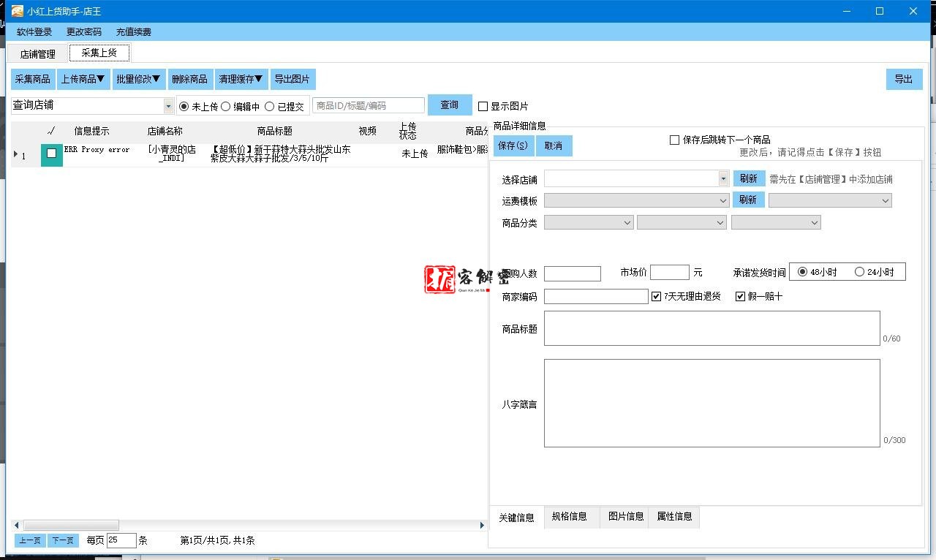Screen dimensions: 936x560
Task: Click the 未上传 status cell in row 1
Action: click(415, 154)
